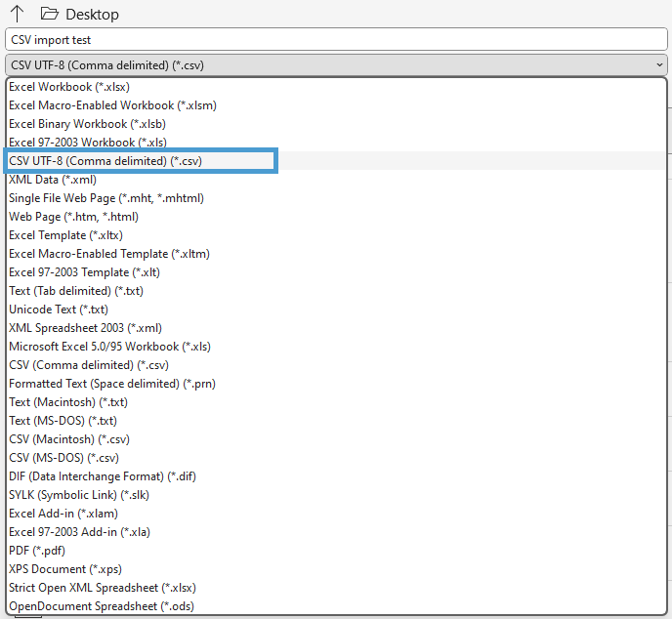Screen dimensions: 672x619
Task: Choose CSV (Macintosh) (*.csv)
Action: tap(336, 439)
